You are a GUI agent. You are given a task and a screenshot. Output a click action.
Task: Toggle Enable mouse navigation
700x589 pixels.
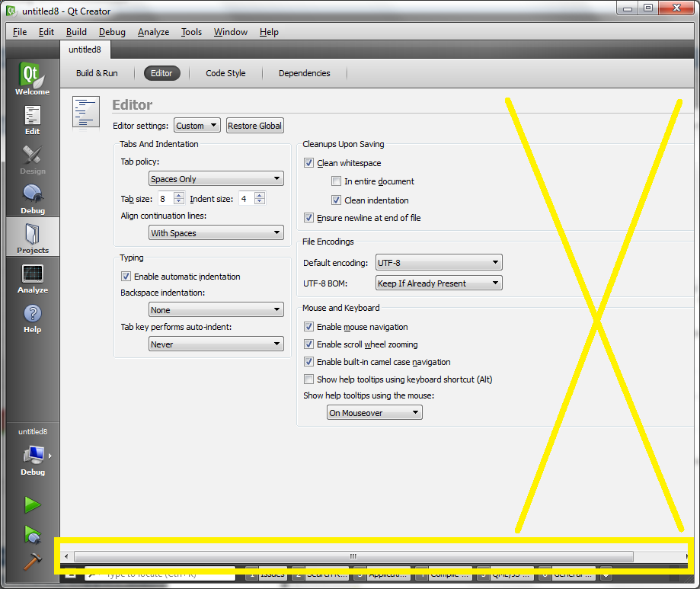pos(308,326)
